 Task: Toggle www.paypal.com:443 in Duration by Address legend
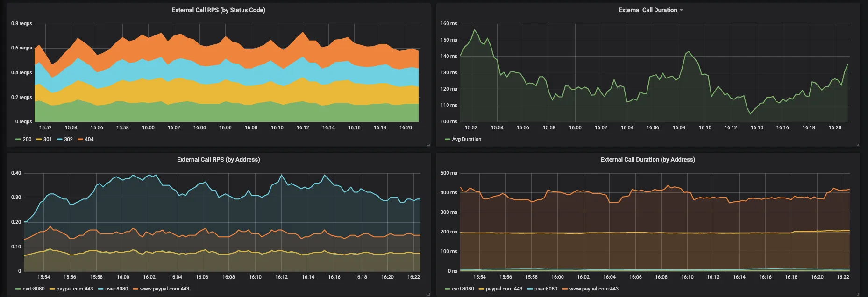tap(594, 289)
